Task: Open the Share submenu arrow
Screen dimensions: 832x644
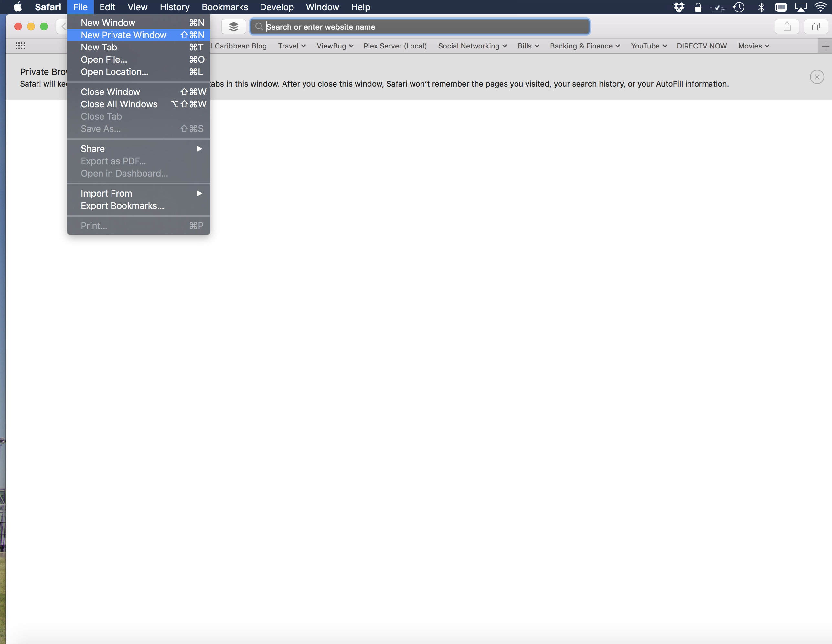Action: pos(199,149)
